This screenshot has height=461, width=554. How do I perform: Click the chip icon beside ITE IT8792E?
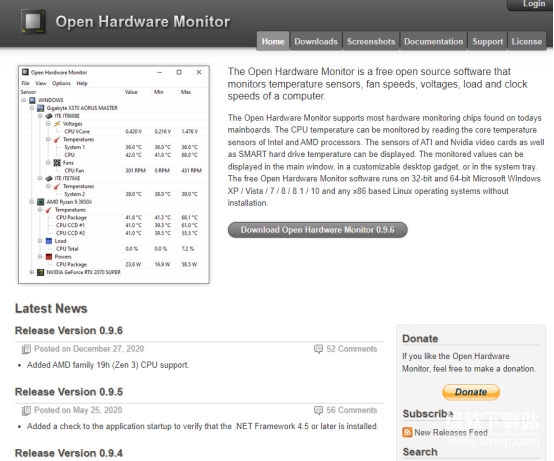pyautogui.click(x=49, y=178)
